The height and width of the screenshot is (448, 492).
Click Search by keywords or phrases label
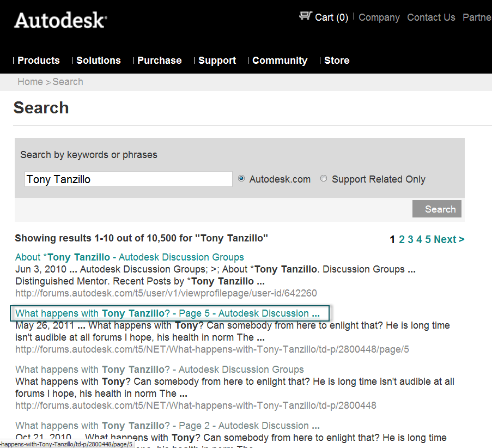coord(89,155)
